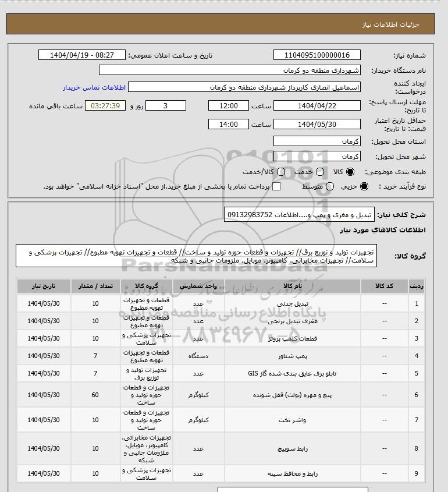
Task: Click the شرح کلی نیاز description field
Action: 300,215
